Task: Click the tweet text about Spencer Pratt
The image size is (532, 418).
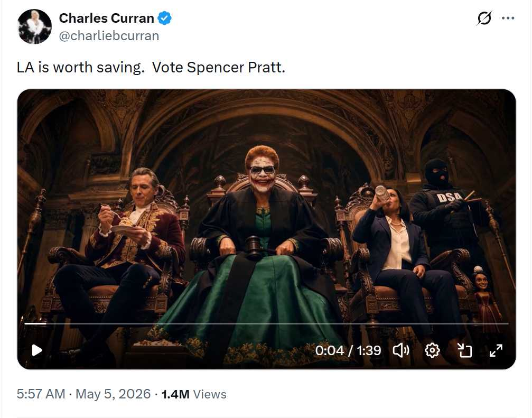Action: coord(151,67)
